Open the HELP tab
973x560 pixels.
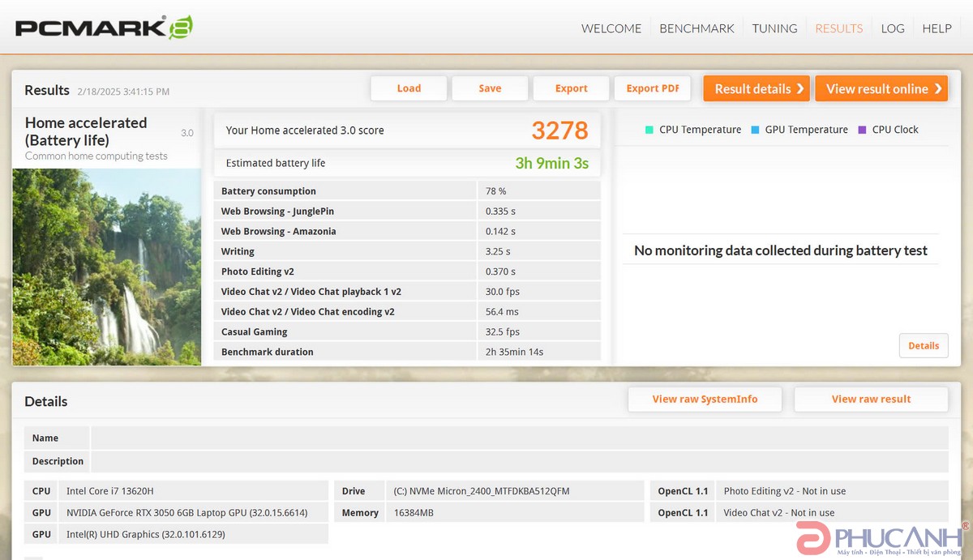(937, 28)
